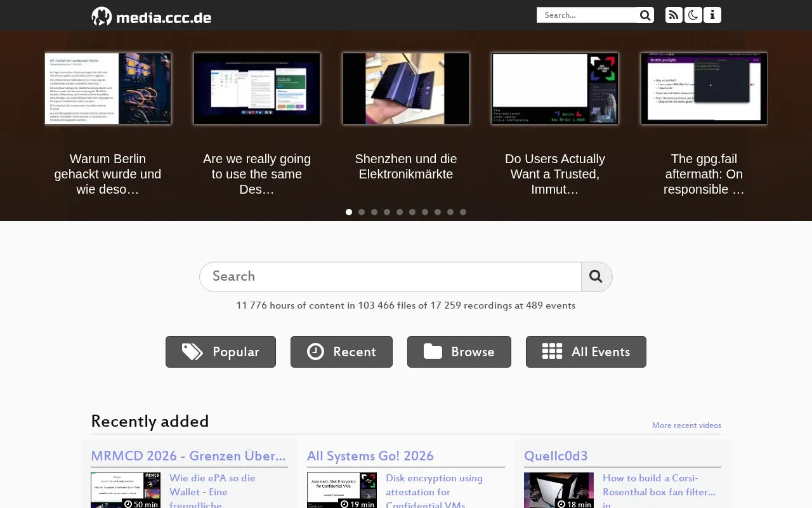This screenshot has width=812, height=508.
Task: Click the Warum Berlin gehackt wurde title
Action: pyautogui.click(x=108, y=174)
